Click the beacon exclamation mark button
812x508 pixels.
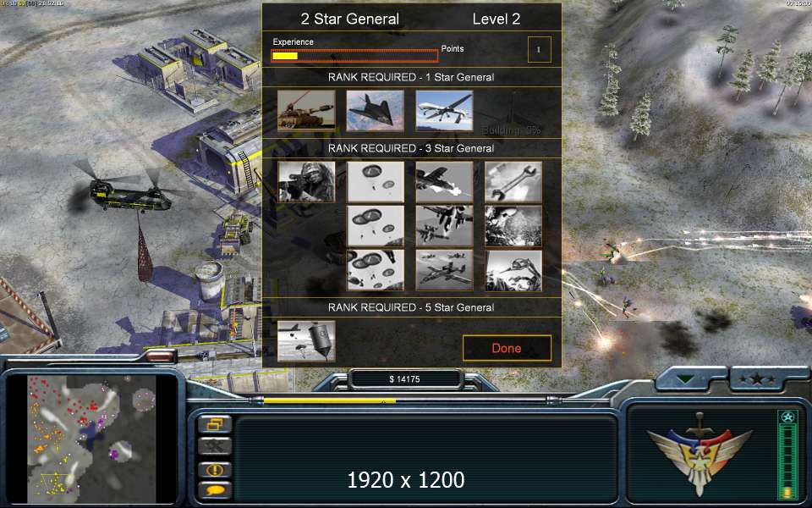pyautogui.click(x=215, y=470)
